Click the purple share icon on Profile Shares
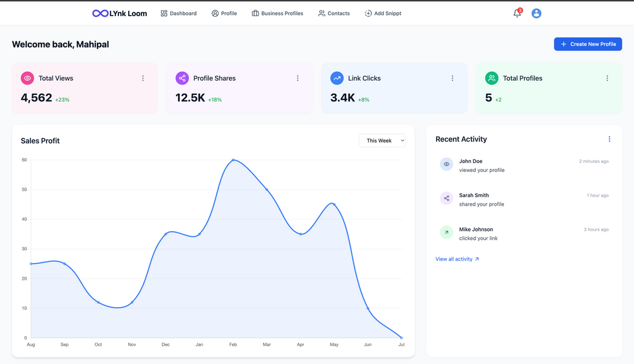Screen dimensions: 634x364 pyautogui.click(x=182, y=78)
